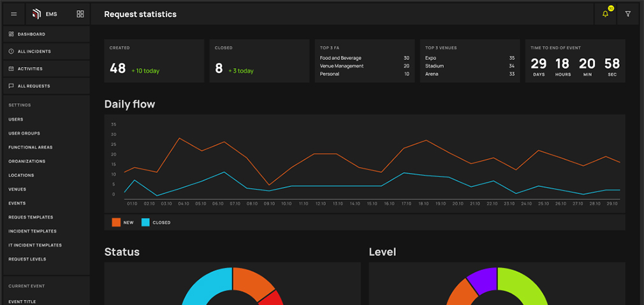Open Users settings
The image size is (644, 305).
point(16,119)
